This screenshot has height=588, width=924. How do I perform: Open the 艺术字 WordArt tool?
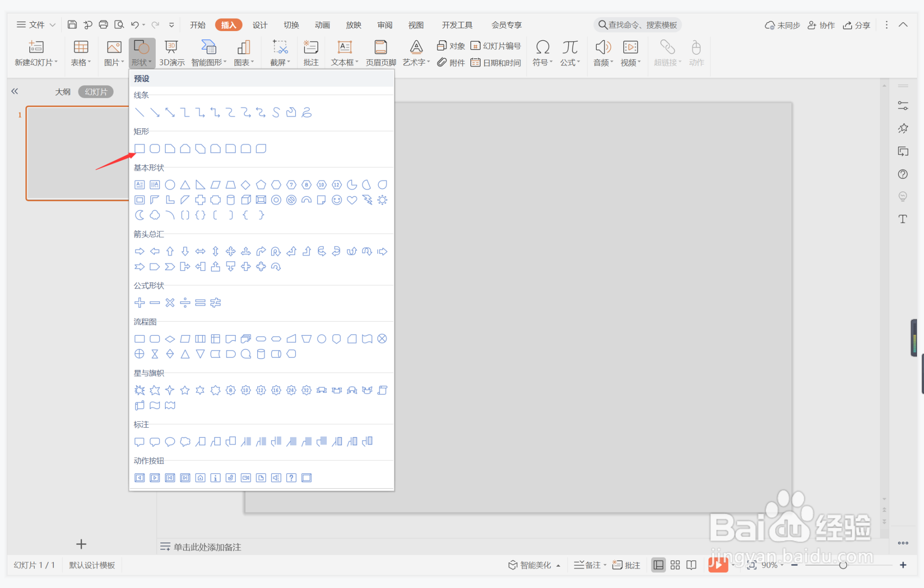(416, 48)
